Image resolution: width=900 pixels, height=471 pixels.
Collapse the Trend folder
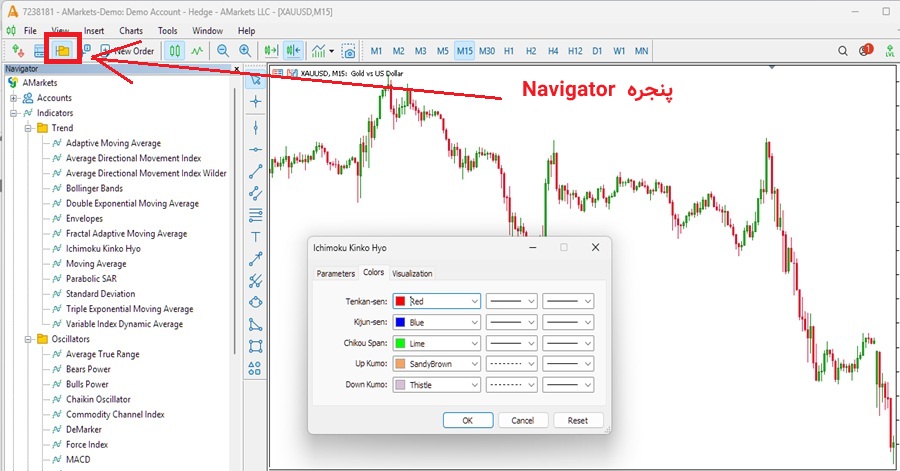click(28, 128)
